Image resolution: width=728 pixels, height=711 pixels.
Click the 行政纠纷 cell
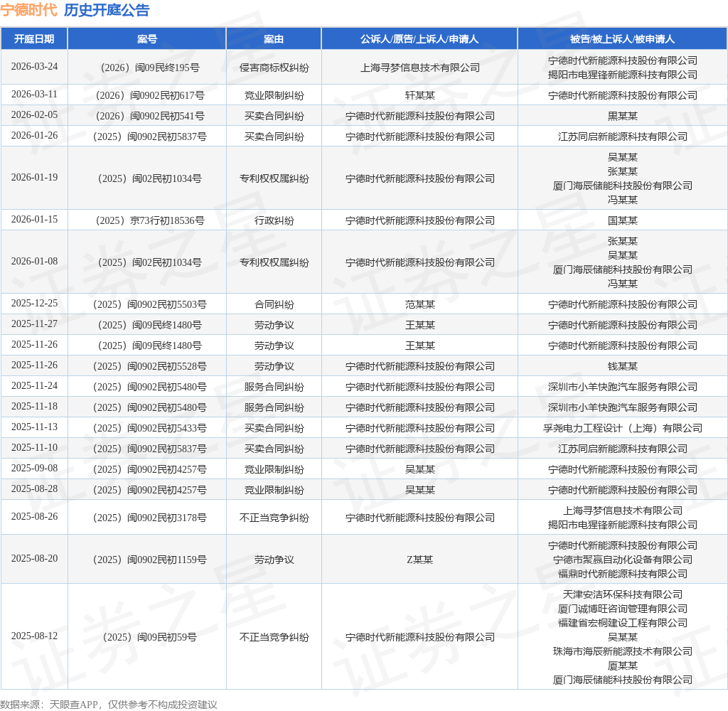[x=274, y=220]
